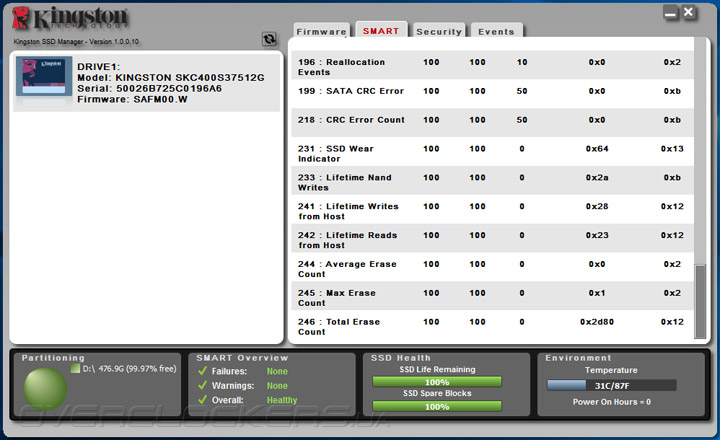Click the Partitioning panel heading
Viewport: 720px width, 440px height.
pos(53,358)
